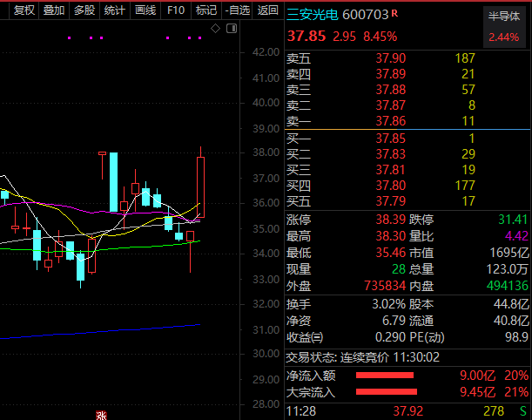Click the 30.00 price axis label

tap(266, 354)
